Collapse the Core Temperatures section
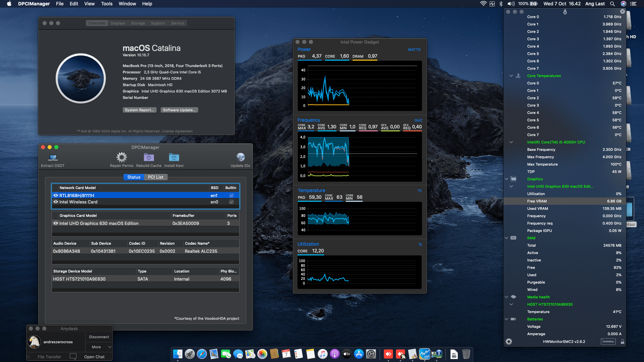 tap(511, 76)
